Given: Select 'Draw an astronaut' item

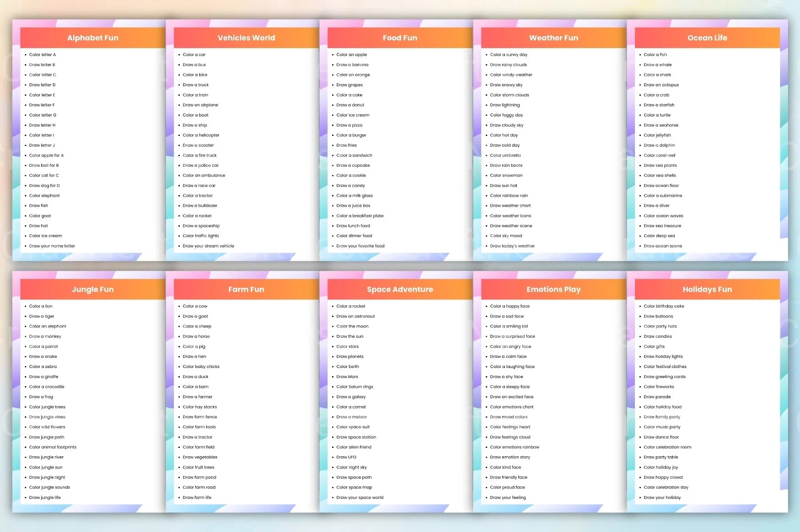Looking at the screenshot, I should coord(355,317).
